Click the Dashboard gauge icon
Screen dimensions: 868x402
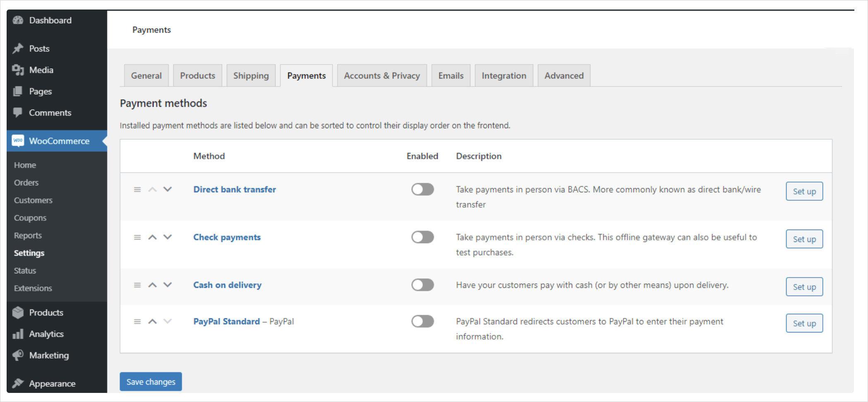click(x=18, y=20)
